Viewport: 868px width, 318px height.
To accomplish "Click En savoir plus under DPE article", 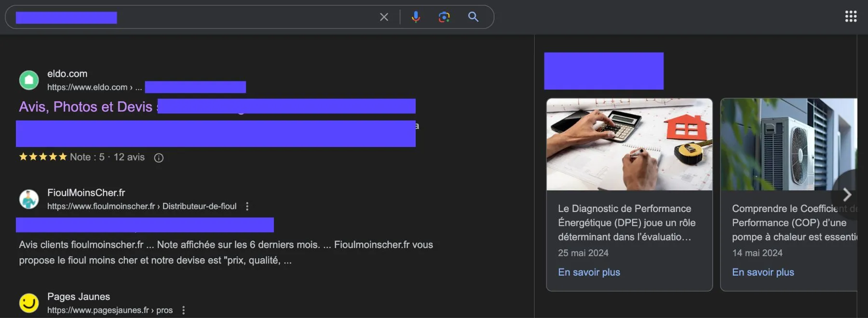I will click(x=589, y=272).
